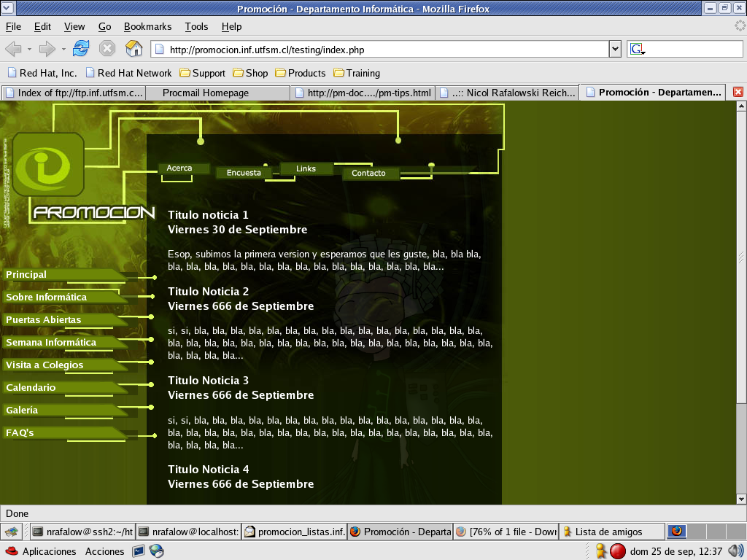Open the search engine selector dropdown

638,50
